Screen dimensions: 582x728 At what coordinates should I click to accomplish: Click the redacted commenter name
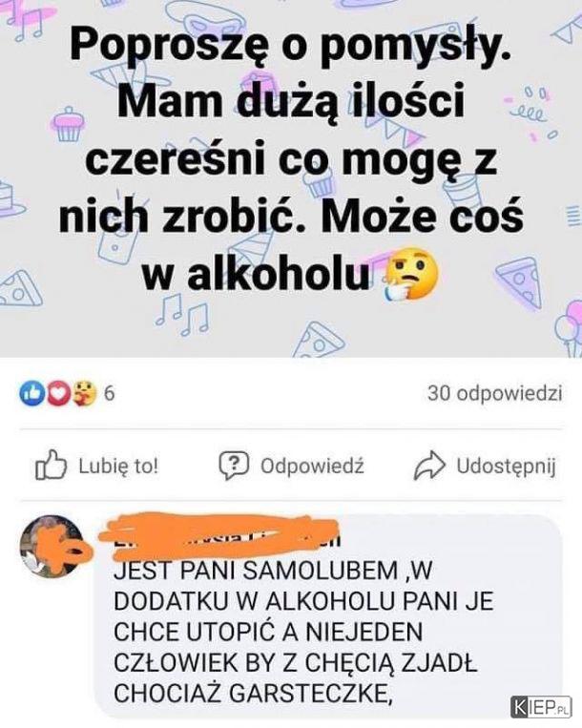click(x=218, y=535)
